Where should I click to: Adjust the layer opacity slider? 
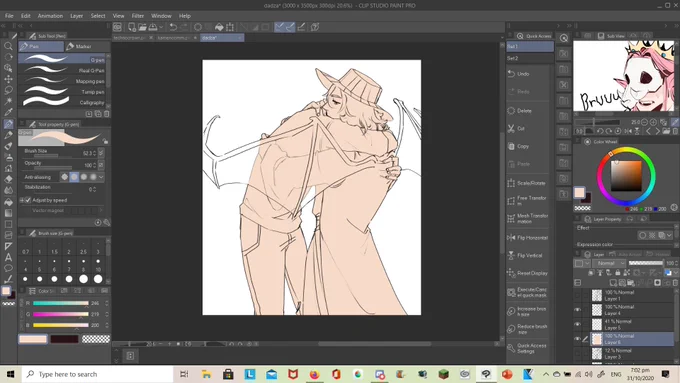pyautogui.click(x=646, y=263)
